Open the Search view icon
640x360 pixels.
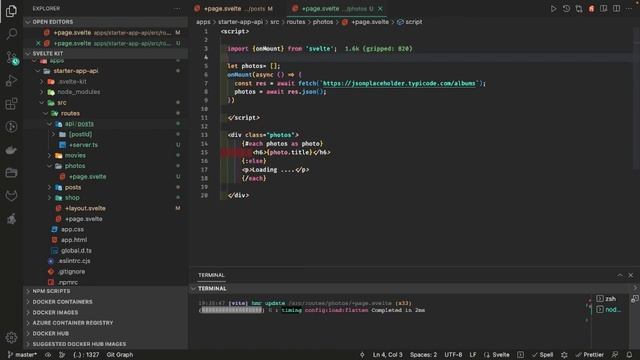click(x=11, y=33)
